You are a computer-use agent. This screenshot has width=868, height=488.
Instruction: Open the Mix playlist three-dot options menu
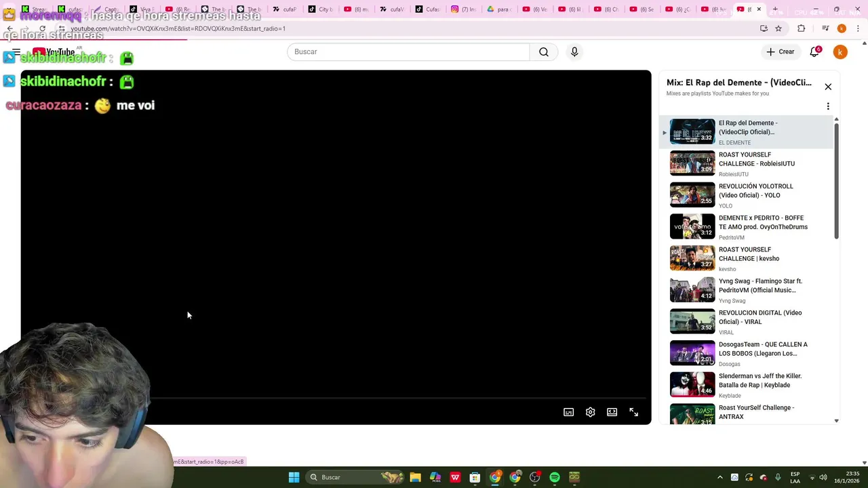pyautogui.click(x=828, y=106)
